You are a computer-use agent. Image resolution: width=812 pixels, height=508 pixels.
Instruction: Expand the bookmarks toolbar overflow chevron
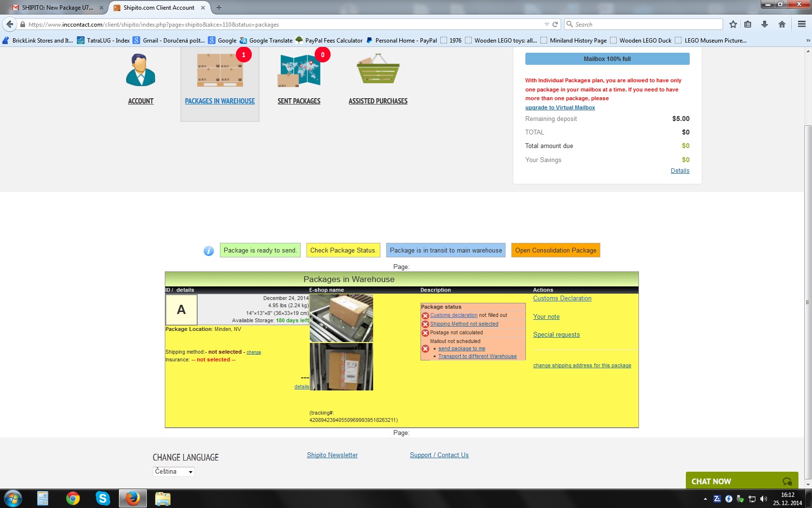tap(808, 41)
